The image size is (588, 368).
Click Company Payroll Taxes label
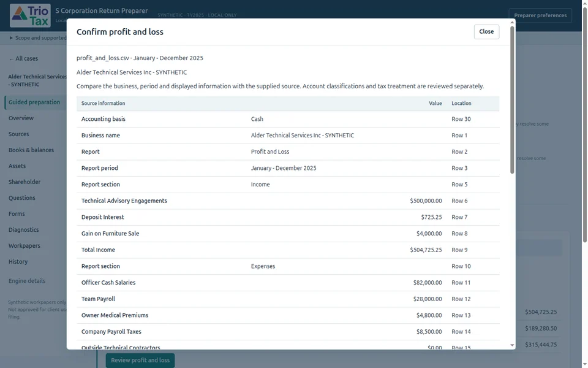click(111, 332)
